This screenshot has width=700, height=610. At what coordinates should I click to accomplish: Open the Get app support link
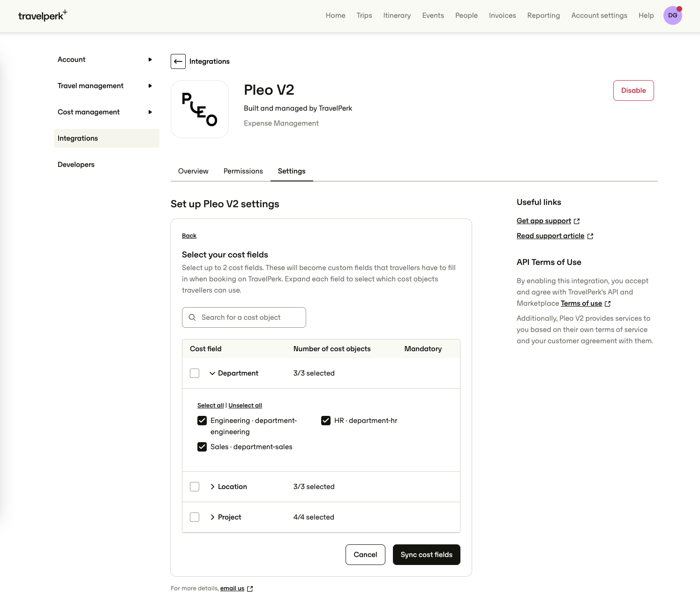click(544, 221)
